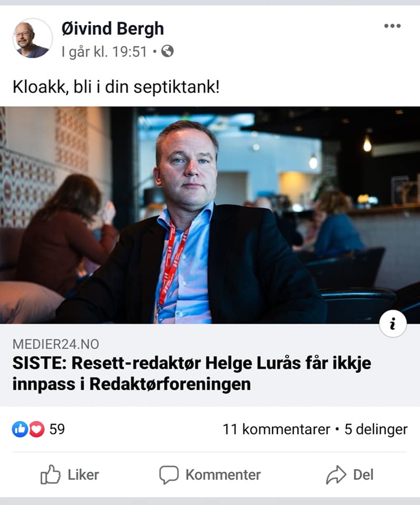The image size is (420, 505).
Task: Open the three-dot post options menu
Action: pyautogui.click(x=392, y=26)
